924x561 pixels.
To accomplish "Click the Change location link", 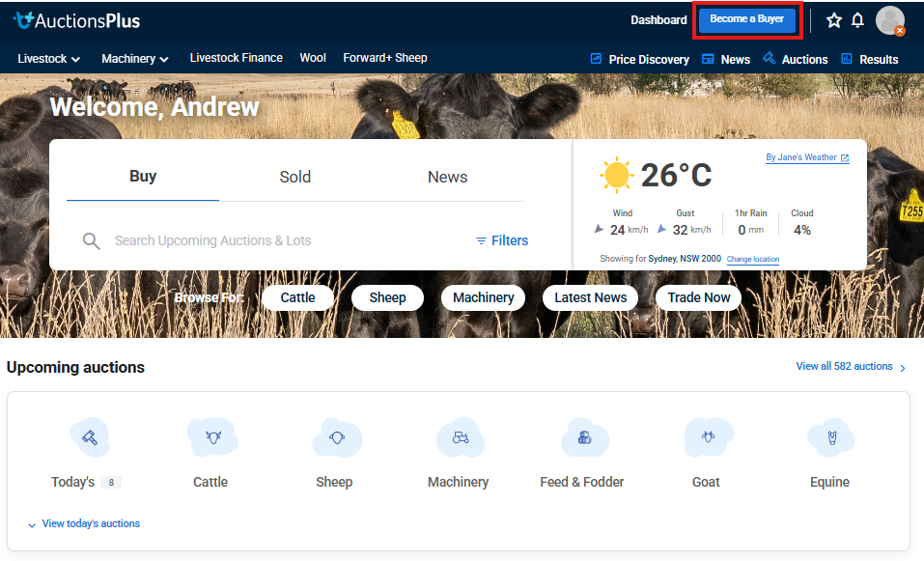I will click(x=753, y=260).
